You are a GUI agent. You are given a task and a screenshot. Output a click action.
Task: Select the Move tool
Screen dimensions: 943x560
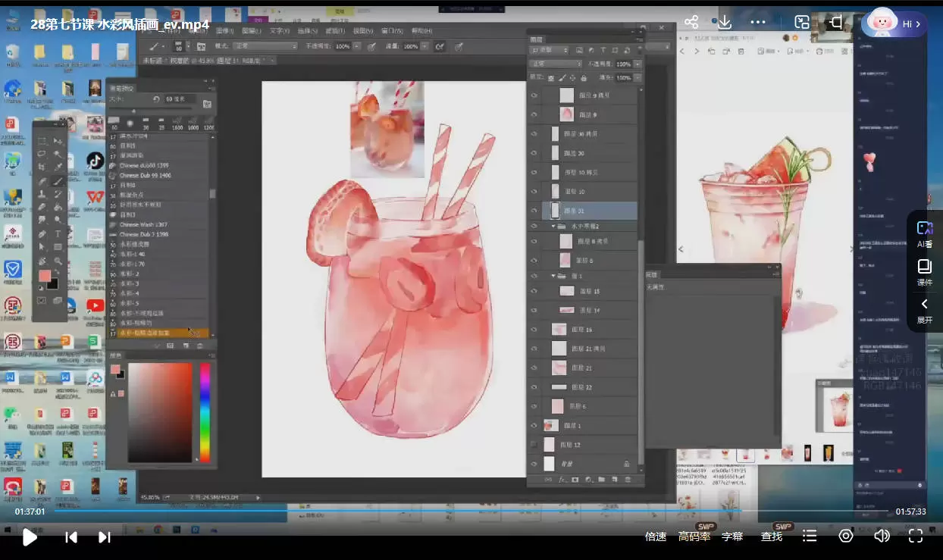click(x=58, y=141)
